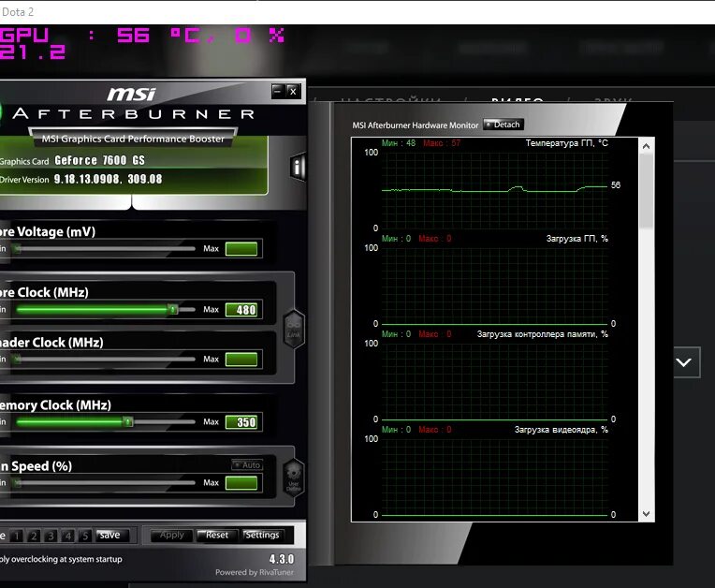Click the GeForce 7600 GS card name
Image resolution: width=715 pixels, height=588 pixels.
99,160
